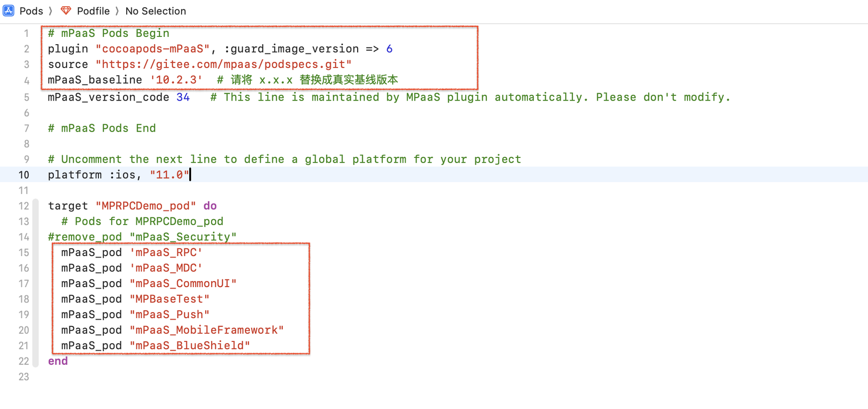Click the pod name 'mPaaS_MDC'
The image size is (868, 409).
(x=166, y=268)
